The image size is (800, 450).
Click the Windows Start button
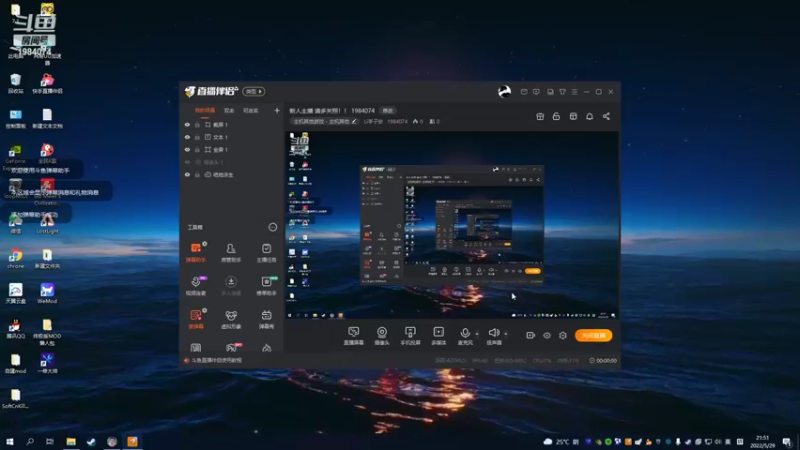(x=9, y=441)
